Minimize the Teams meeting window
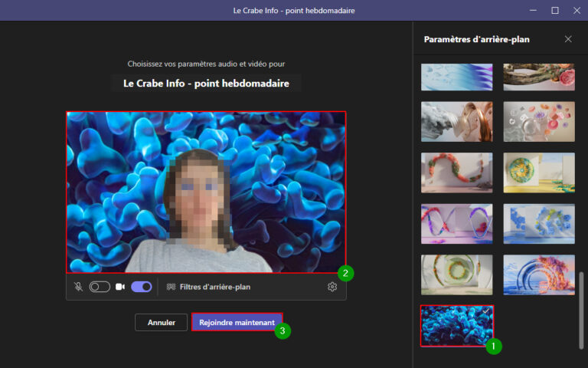 click(x=533, y=11)
